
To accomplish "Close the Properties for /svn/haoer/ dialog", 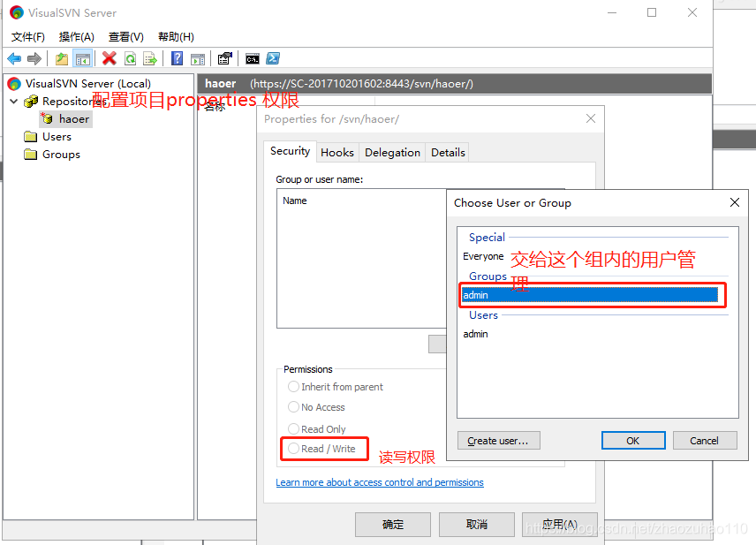I will (591, 118).
